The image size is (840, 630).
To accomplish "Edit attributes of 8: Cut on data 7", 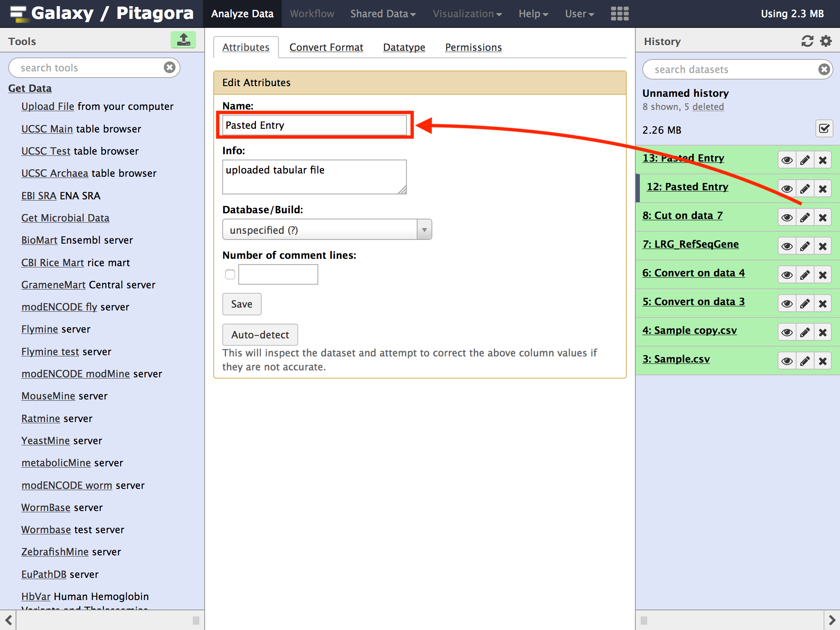I will 805,217.
